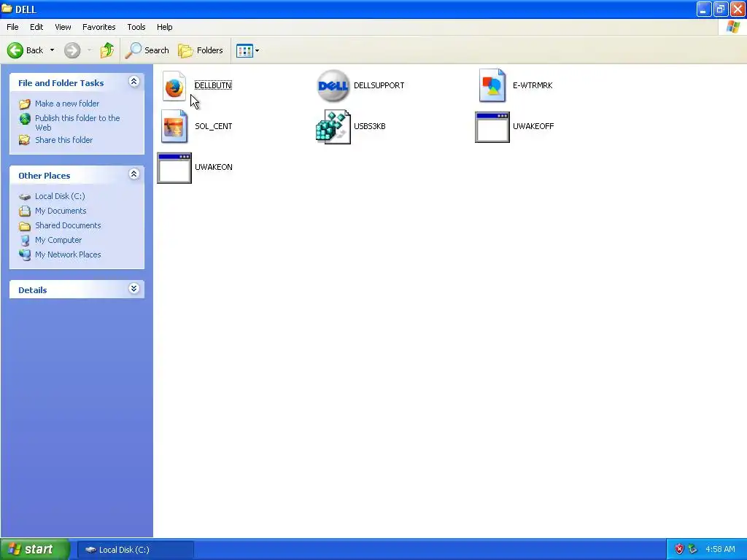Open the Favorites menu

[x=98, y=27]
